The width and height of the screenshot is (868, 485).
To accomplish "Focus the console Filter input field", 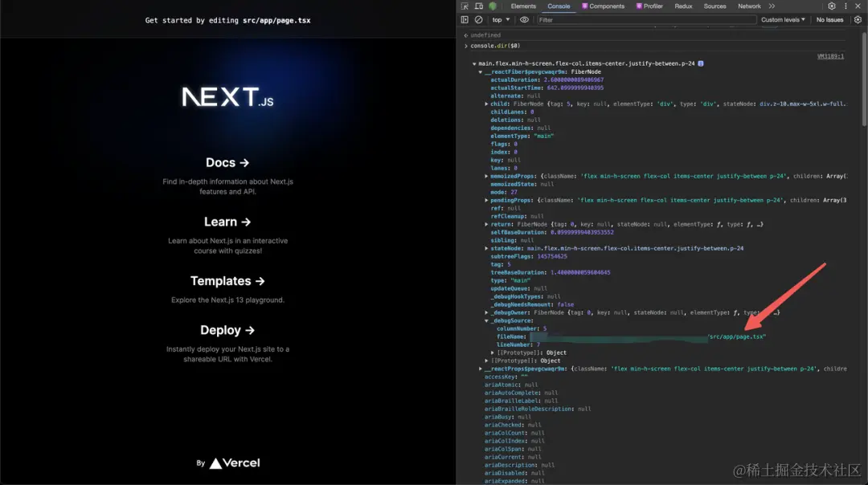I will coord(646,19).
